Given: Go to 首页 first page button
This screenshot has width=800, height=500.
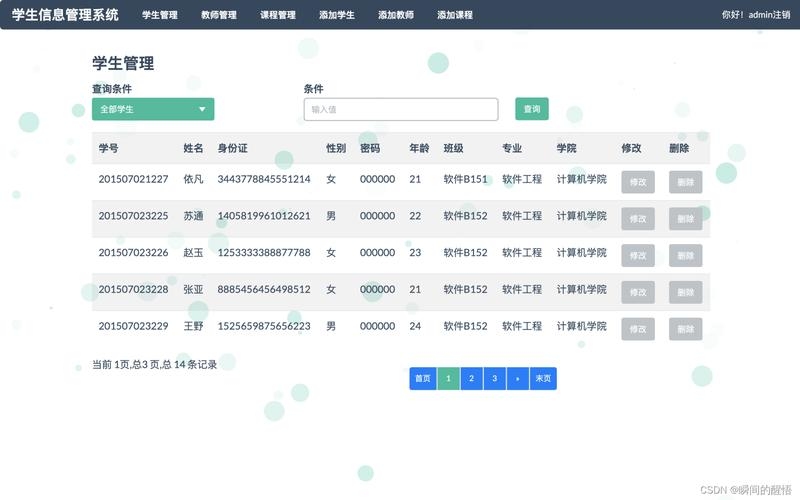Looking at the screenshot, I should click(423, 379).
